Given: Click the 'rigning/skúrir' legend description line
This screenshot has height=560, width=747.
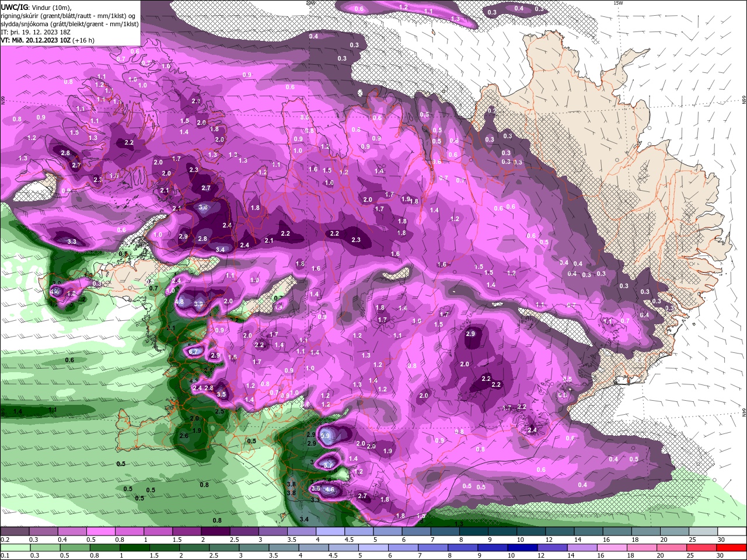Looking at the screenshot, I should coord(69,15).
